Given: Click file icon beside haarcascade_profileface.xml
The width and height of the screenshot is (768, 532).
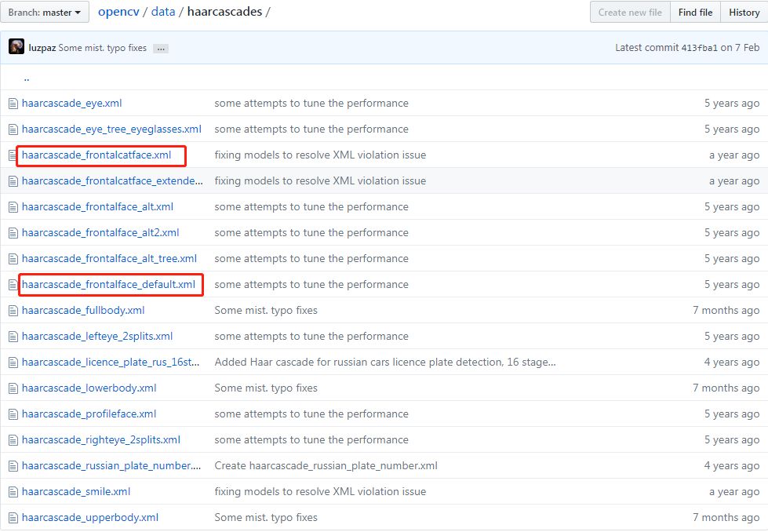Looking at the screenshot, I should 13,414.
